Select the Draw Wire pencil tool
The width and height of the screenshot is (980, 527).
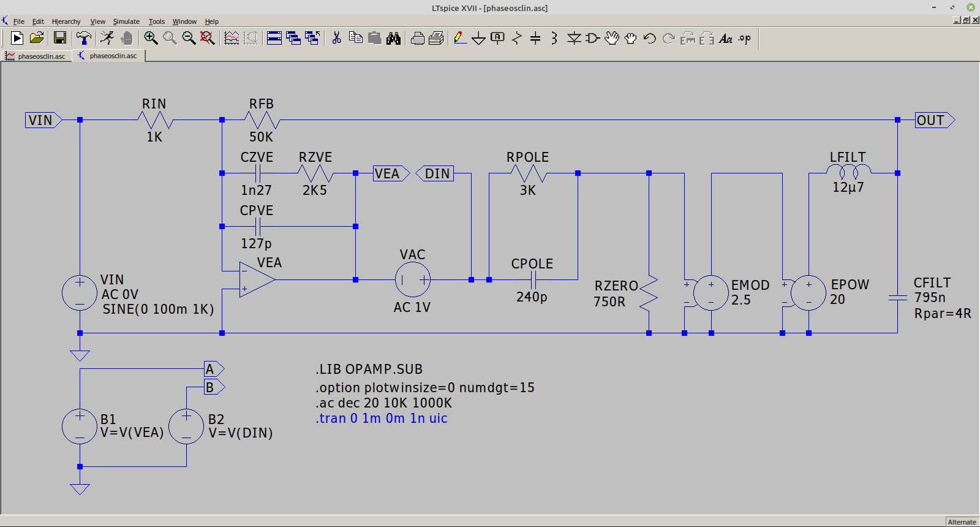(460, 38)
